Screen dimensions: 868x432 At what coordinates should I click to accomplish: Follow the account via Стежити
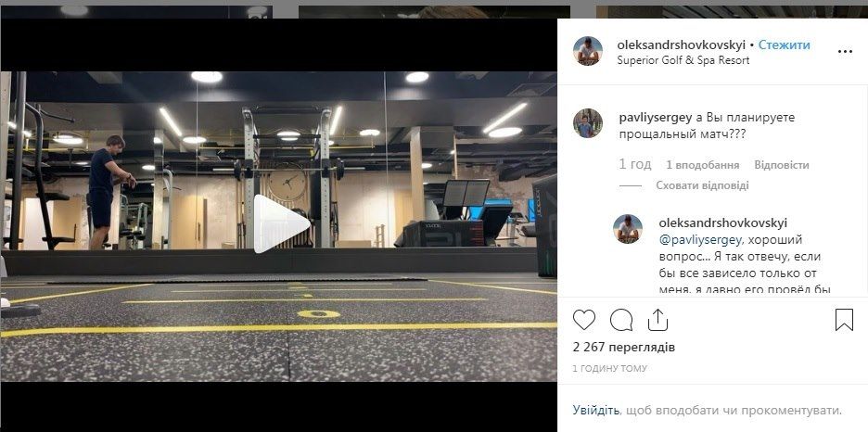[784, 44]
